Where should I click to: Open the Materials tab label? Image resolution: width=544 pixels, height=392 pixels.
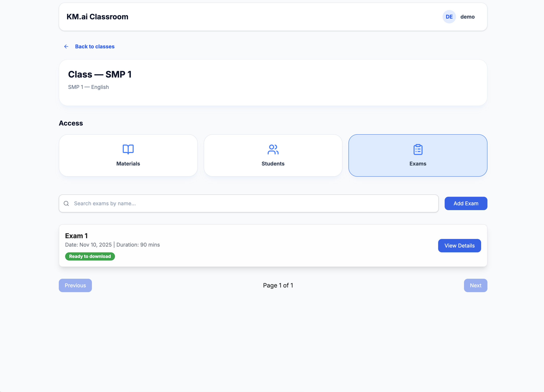(128, 163)
